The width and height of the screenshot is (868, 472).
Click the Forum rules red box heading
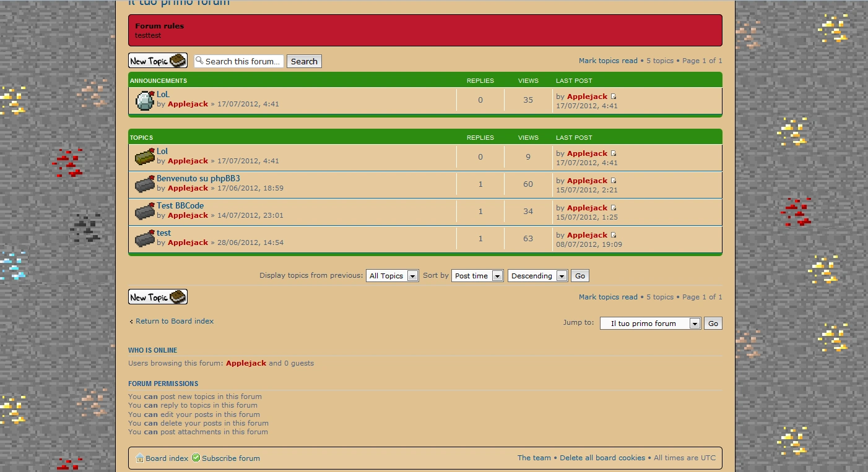point(160,26)
